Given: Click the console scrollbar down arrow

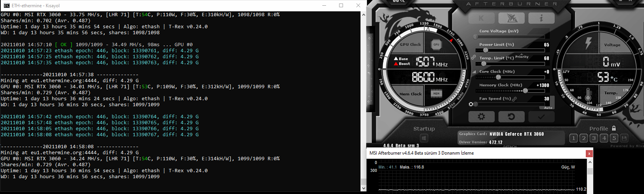Looking at the screenshot, I should 363,188.
